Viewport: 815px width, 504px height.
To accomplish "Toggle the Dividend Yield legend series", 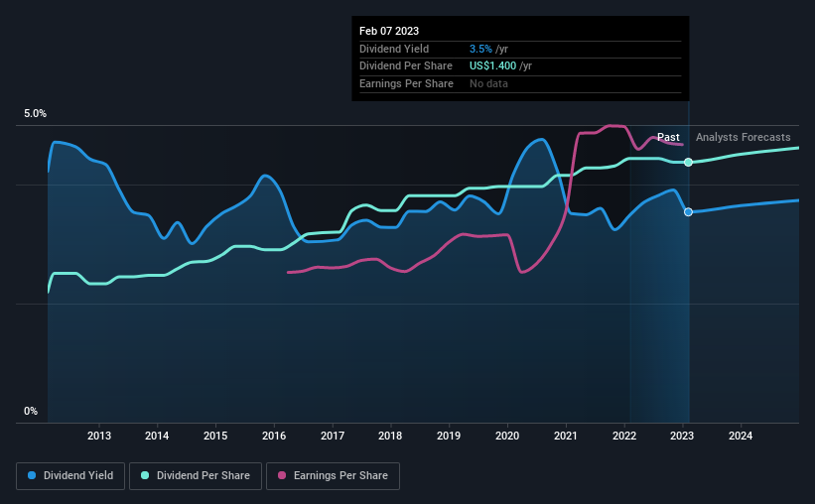I will point(69,476).
